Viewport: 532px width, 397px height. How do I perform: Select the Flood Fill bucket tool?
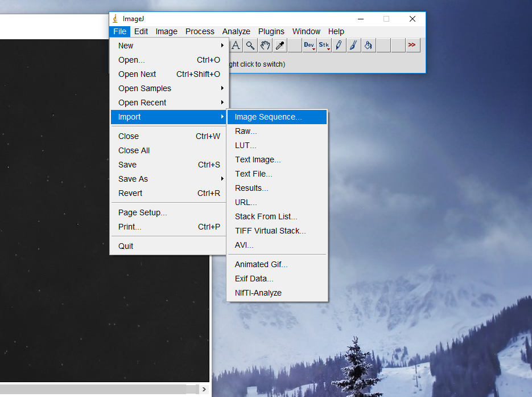369,46
